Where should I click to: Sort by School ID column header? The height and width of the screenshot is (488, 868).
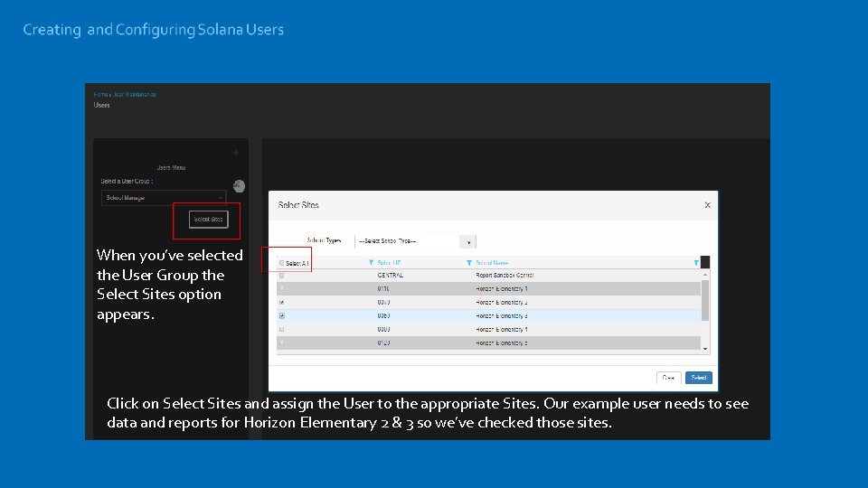389,263
